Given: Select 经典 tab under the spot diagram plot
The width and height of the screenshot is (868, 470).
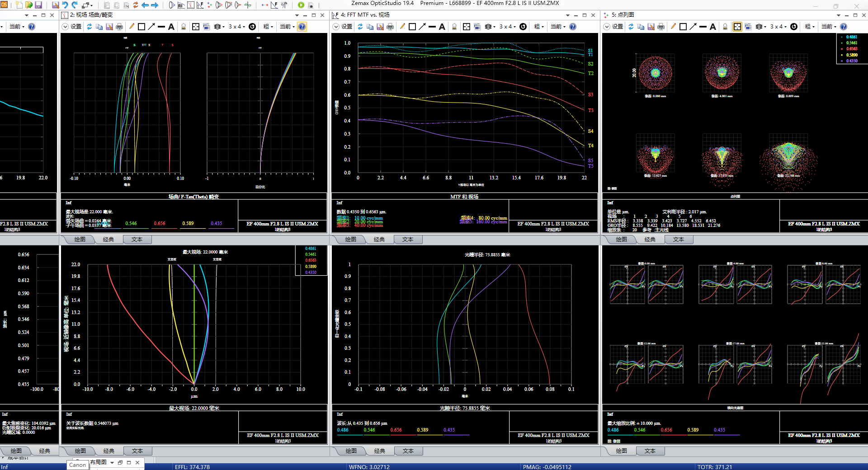Looking at the screenshot, I should pyautogui.click(x=650, y=240).
